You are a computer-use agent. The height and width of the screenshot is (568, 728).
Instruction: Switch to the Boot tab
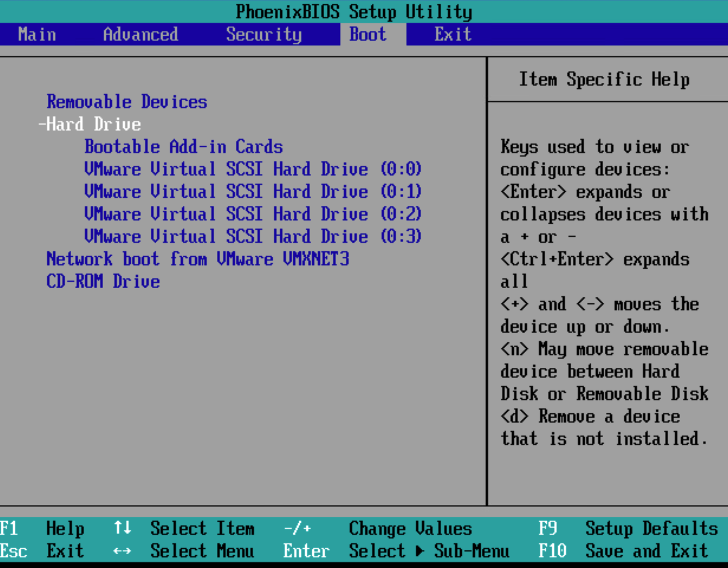(x=367, y=34)
